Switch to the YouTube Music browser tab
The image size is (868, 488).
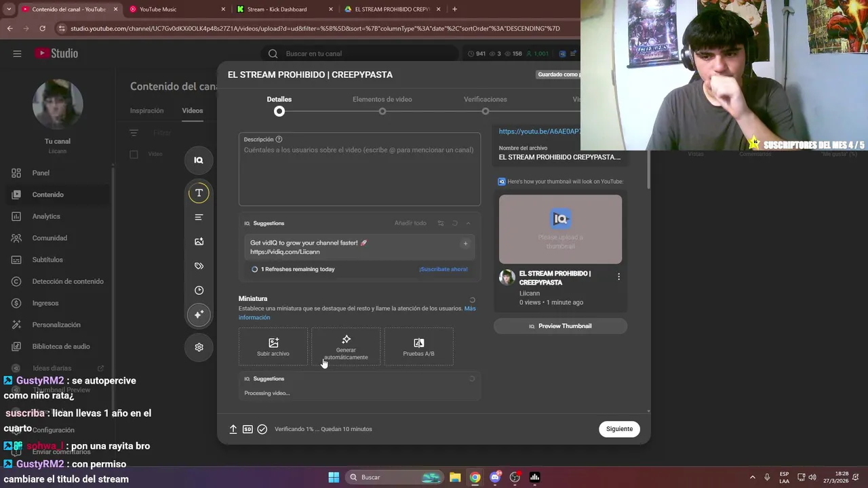pyautogui.click(x=178, y=9)
